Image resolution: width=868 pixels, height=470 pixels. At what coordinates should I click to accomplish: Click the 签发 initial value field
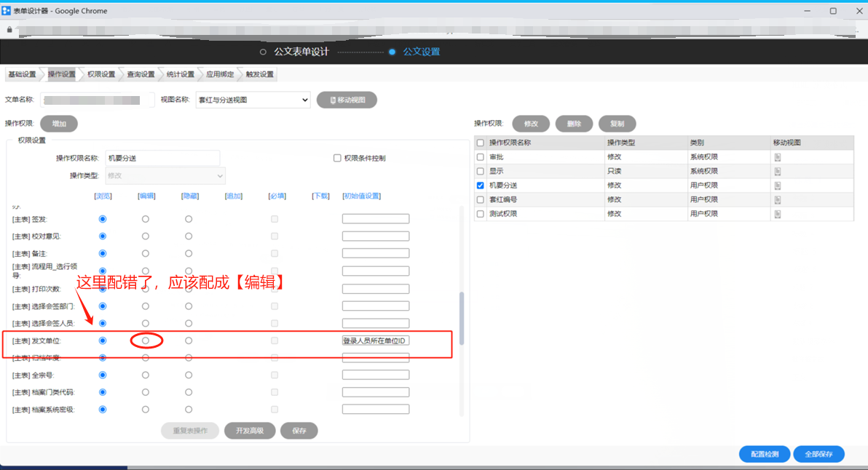click(x=376, y=219)
